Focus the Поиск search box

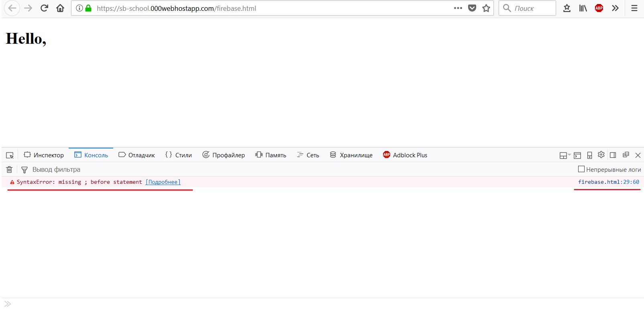point(527,8)
